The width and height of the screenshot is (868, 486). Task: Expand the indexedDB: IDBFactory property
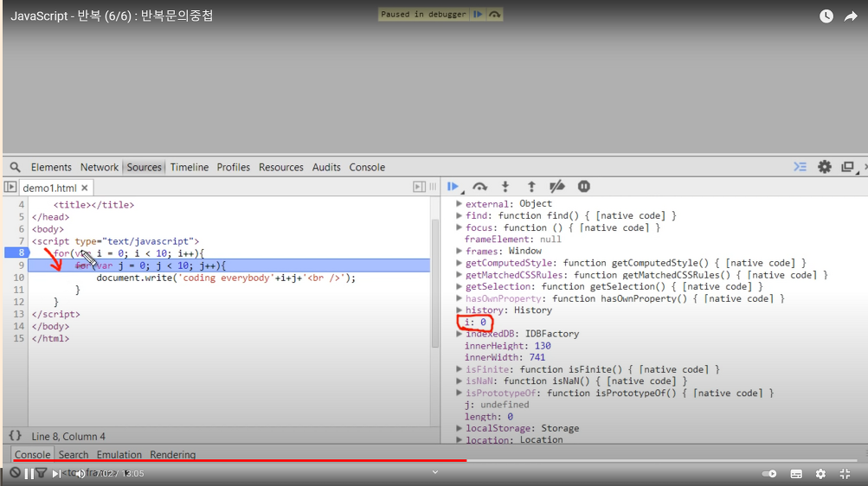[459, 334]
